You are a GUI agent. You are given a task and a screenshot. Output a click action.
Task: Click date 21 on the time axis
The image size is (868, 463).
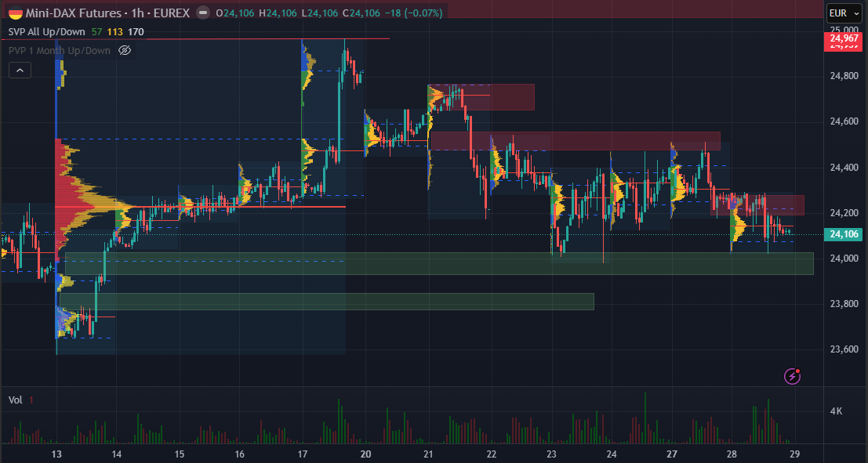[x=428, y=454]
